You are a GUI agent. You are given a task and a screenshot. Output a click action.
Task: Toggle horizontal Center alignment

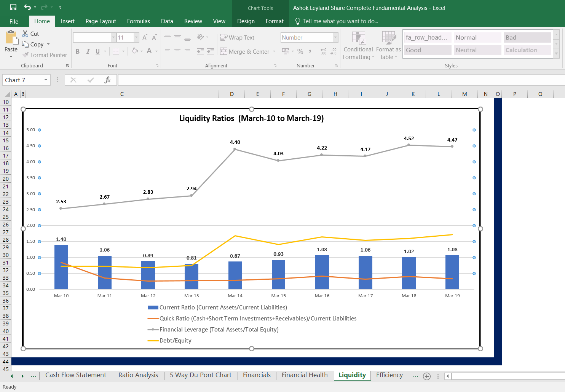pos(177,51)
